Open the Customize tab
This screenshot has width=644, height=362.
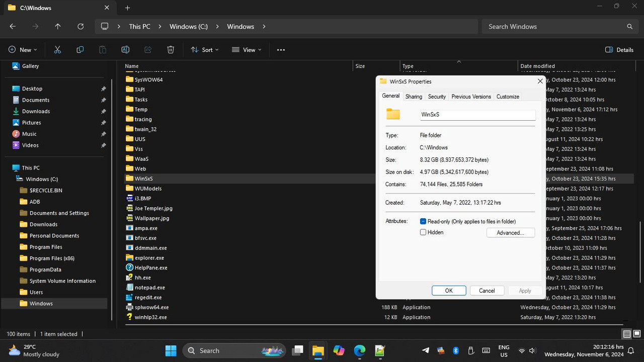pyautogui.click(x=508, y=97)
